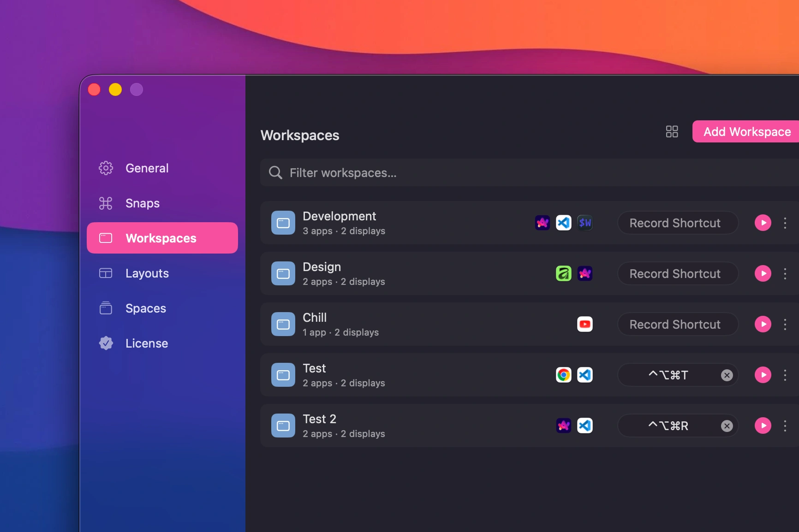Viewport: 799px width, 532px height.
Task: Click the green app icon in Design row
Action: [x=564, y=274]
